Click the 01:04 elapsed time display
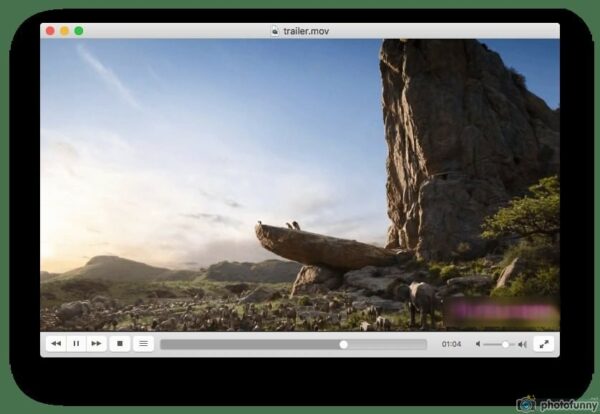The image size is (600, 414). pyautogui.click(x=451, y=344)
